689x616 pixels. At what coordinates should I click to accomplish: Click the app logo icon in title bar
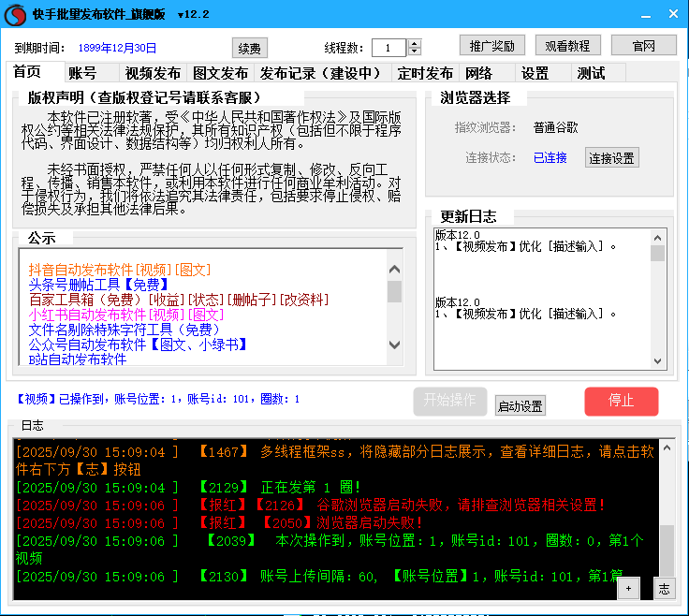click(16, 14)
